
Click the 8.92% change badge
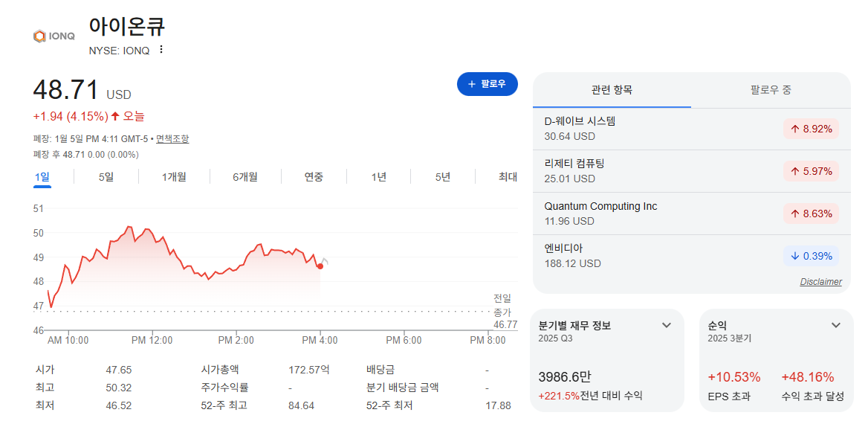click(x=811, y=129)
